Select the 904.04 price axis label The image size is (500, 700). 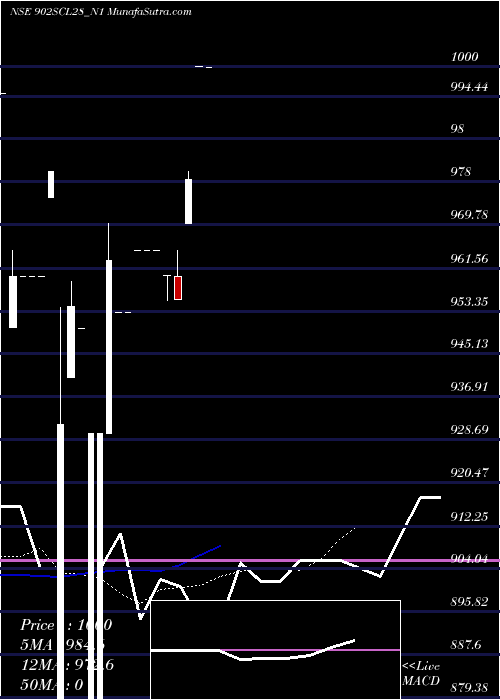[469, 559]
